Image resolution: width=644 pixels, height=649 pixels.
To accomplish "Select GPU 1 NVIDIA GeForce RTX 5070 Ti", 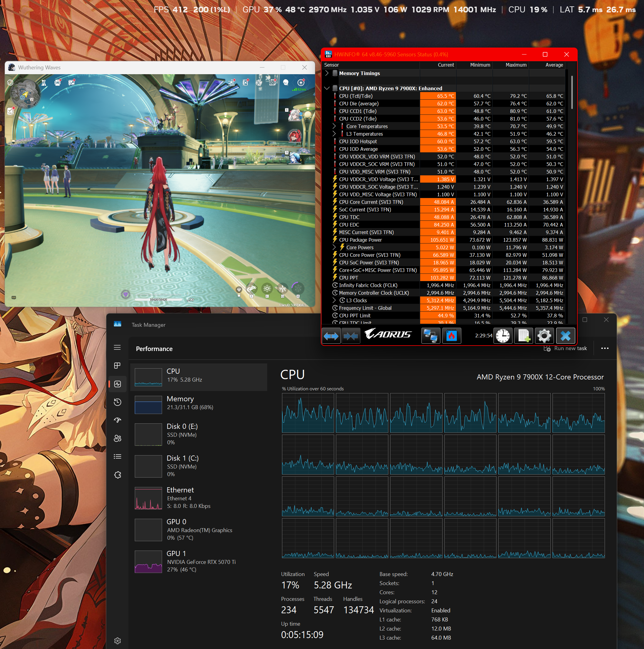I will [198, 561].
